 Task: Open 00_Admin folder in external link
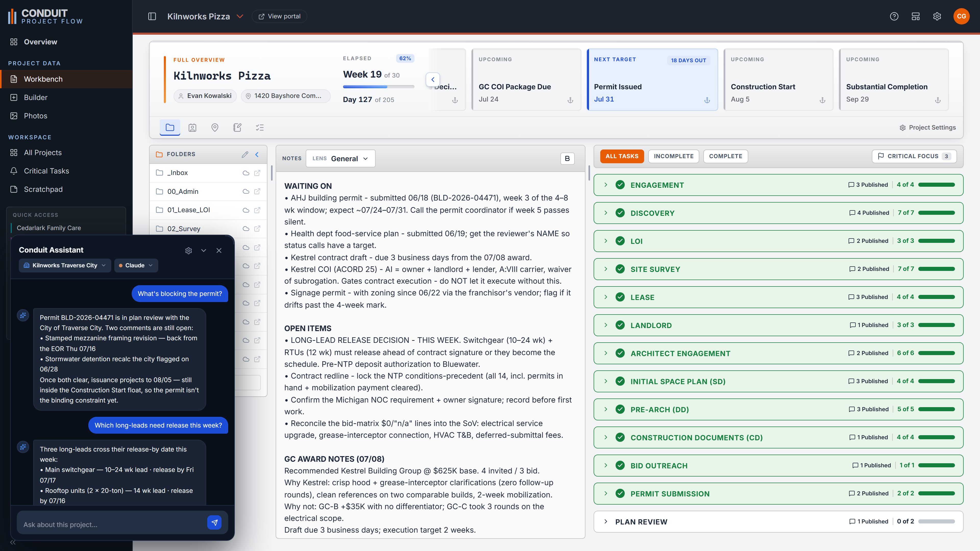(x=257, y=191)
